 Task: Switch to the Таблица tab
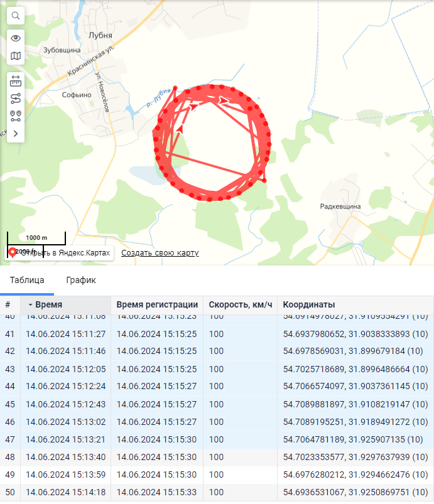tap(27, 280)
